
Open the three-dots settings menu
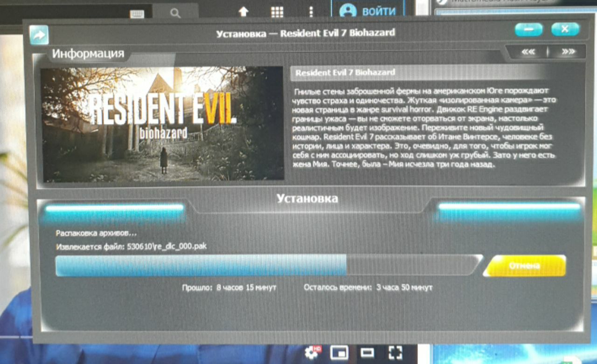point(311,12)
